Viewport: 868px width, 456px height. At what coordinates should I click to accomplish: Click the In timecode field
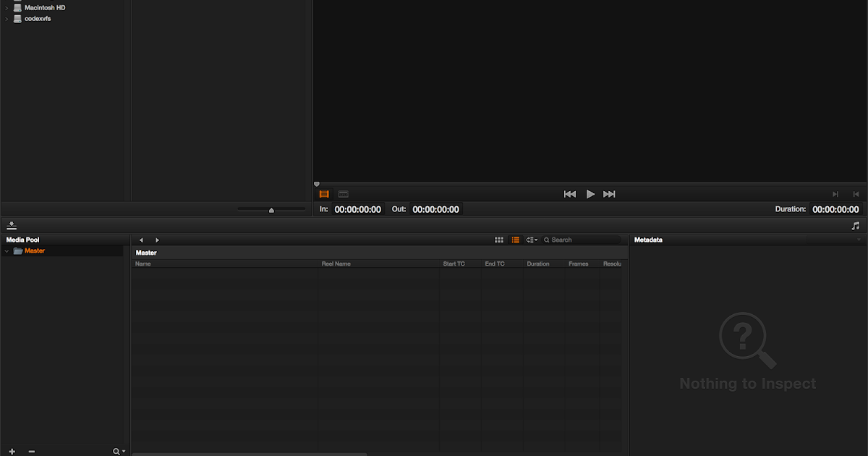pyautogui.click(x=357, y=209)
